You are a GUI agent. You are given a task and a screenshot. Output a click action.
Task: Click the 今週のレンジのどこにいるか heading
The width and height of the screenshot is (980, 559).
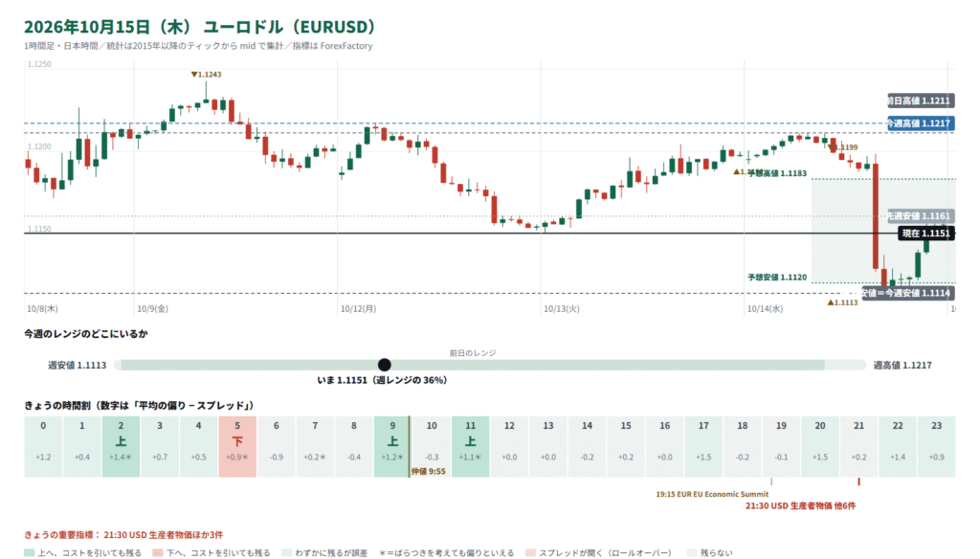pos(86,334)
